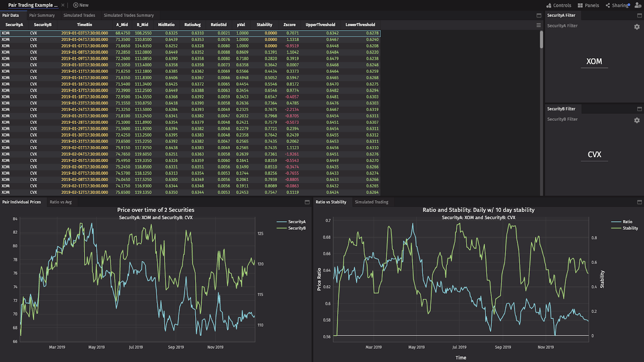644x362 pixels.
Task: Click the New dashboard button
Action: [81, 5]
